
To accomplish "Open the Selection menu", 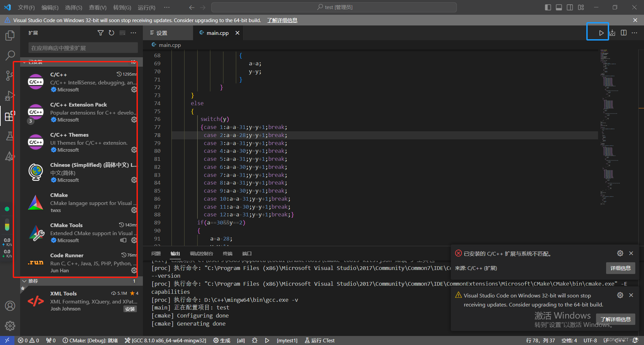I will tap(73, 7).
